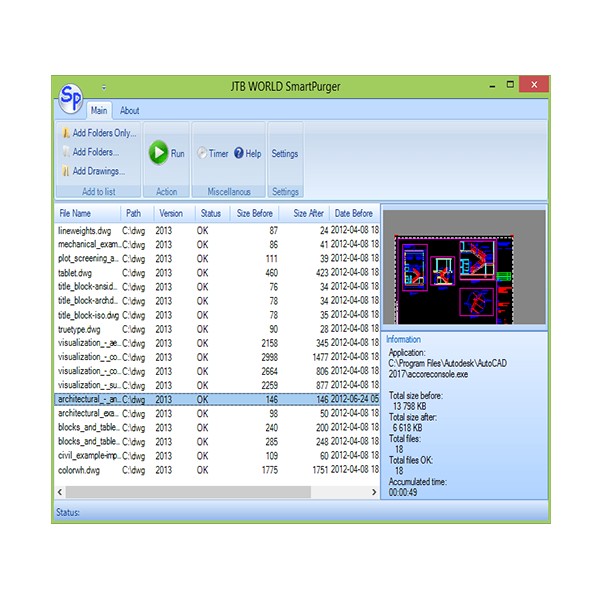
Task: Select lineweights.dwg row
Action: (217, 230)
